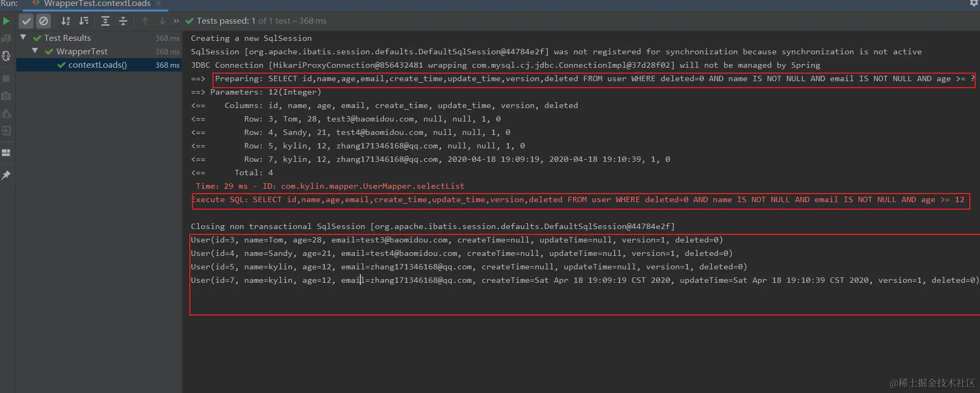
Task: Click the 'Row: 4, Sandy' log line
Action: [x=351, y=132]
